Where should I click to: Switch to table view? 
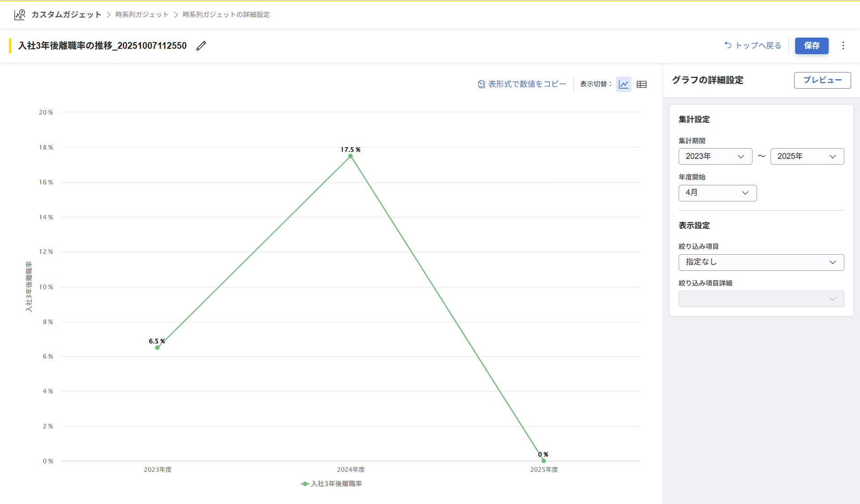pos(641,84)
